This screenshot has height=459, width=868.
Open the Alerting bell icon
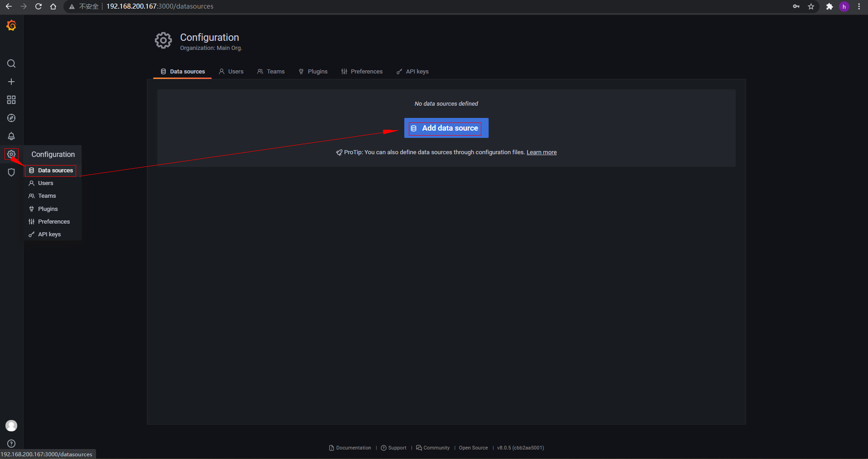point(11,136)
